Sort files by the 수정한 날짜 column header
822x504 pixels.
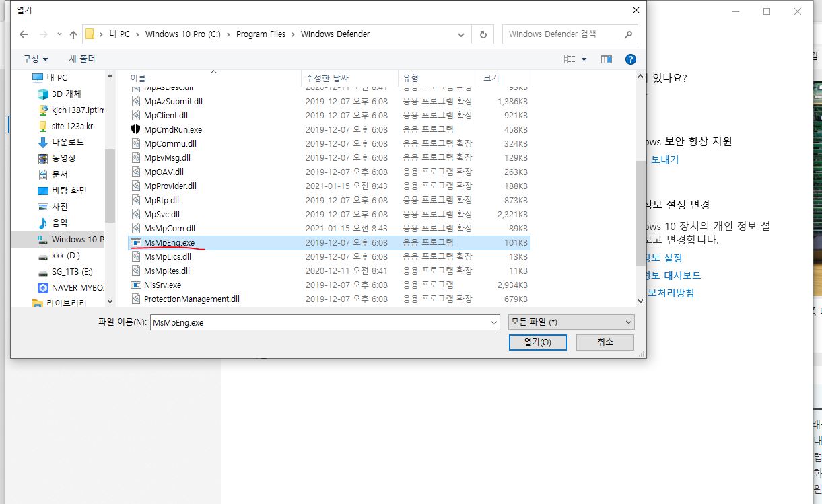click(x=349, y=78)
